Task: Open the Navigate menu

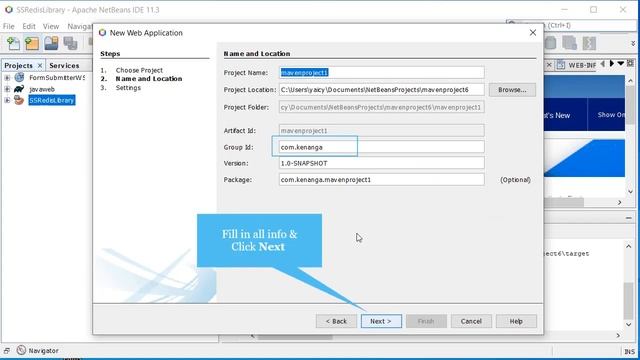Action: click(x=80, y=26)
